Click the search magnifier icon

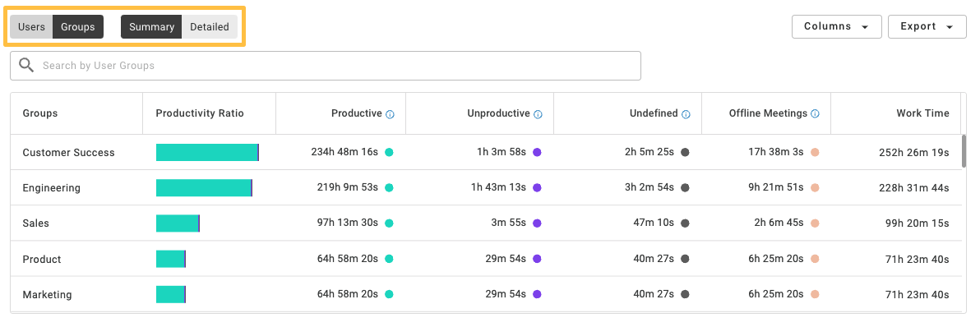[26, 65]
